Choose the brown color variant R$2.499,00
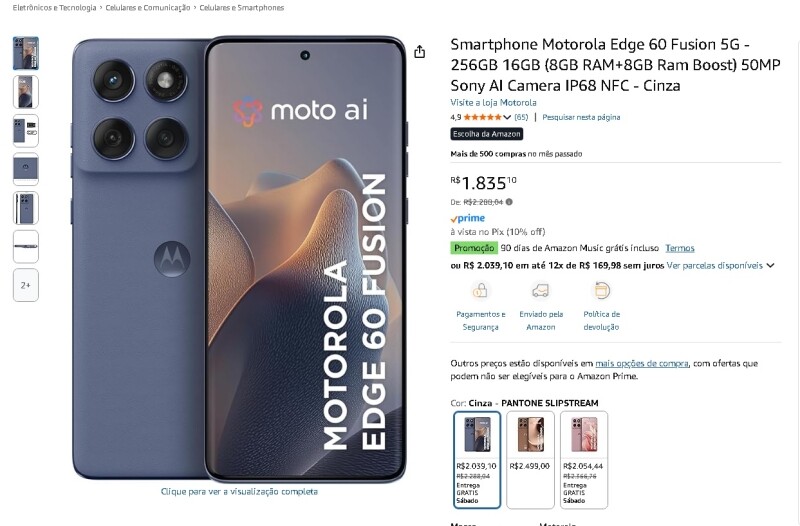 tap(530, 460)
